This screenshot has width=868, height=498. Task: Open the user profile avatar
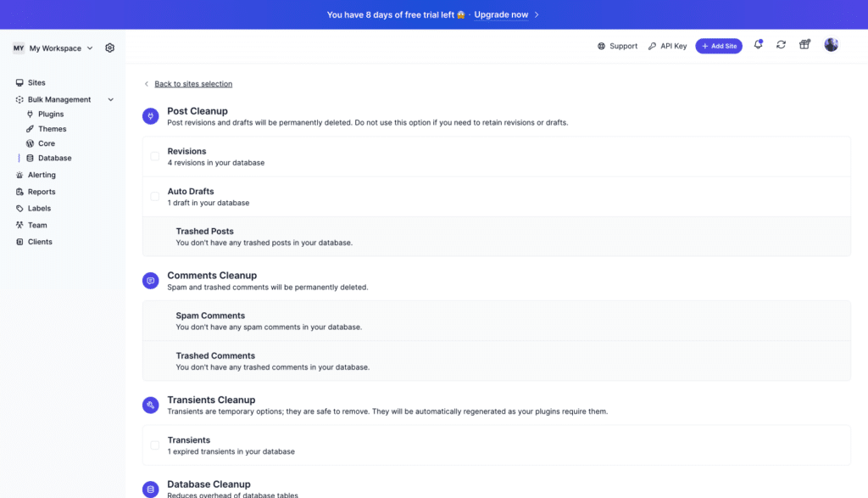click(831, 45)
